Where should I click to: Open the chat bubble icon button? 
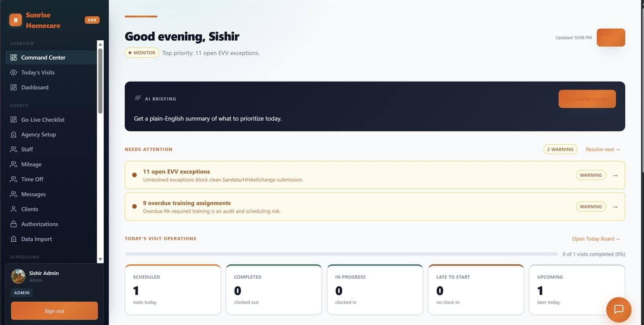(619, 309)
